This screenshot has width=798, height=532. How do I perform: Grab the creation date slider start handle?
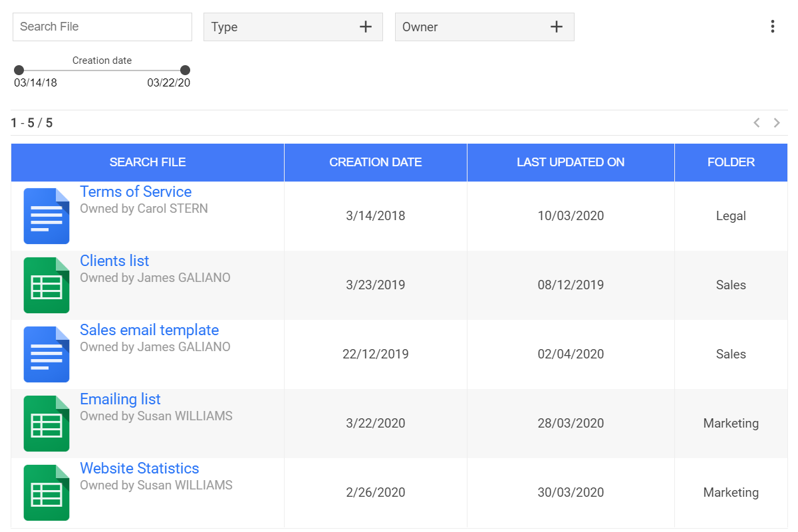point(19,70)
